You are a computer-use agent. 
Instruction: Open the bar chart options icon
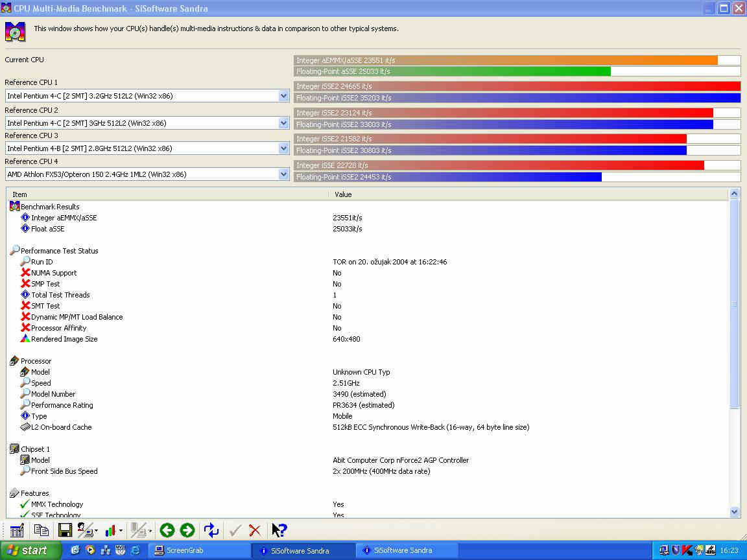coord(110,530)
